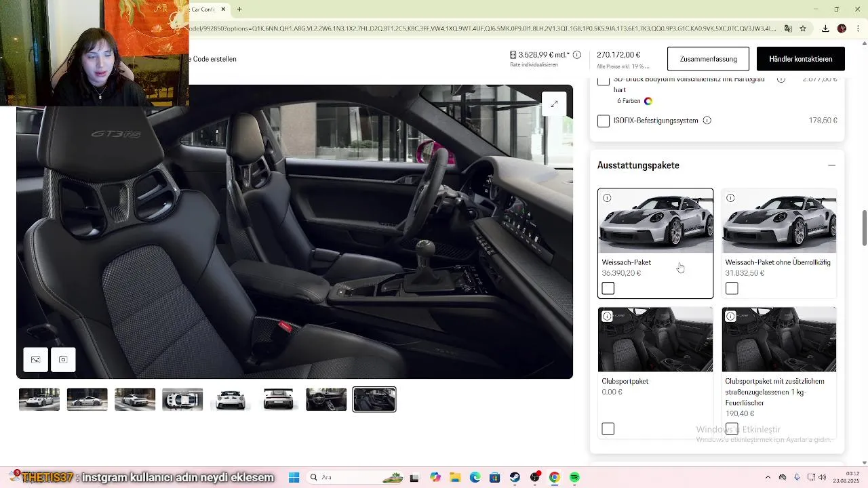This screenshot has height=488, width=868.
Task: Open info on the Clubsportpaket card
Action: 607,316
